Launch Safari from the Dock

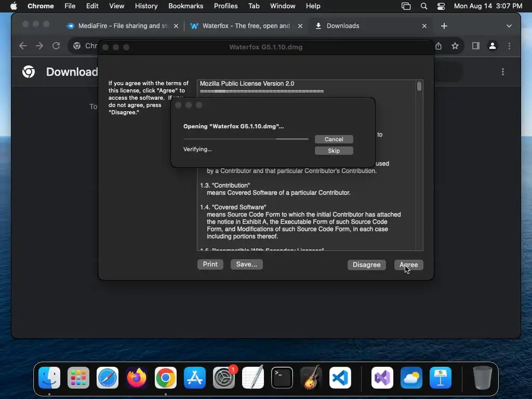point(108,378)
